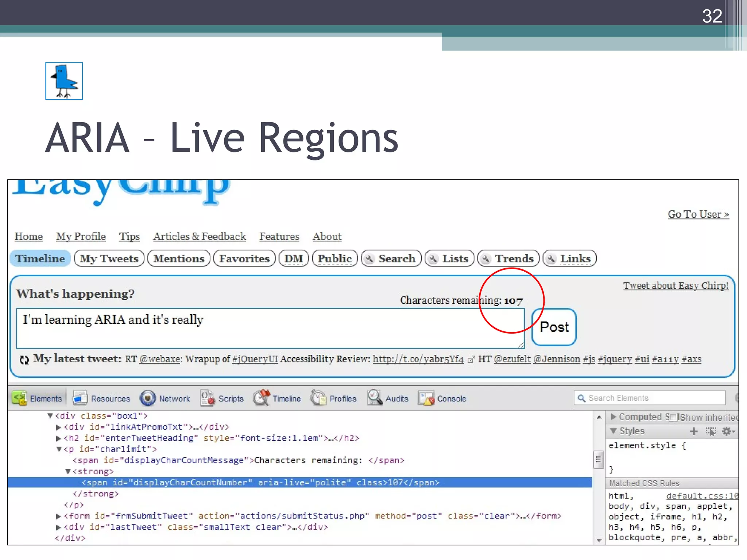Switch to the Favorites tab
The height and width of the screenshot is (560, 747).
click(244, 258)
